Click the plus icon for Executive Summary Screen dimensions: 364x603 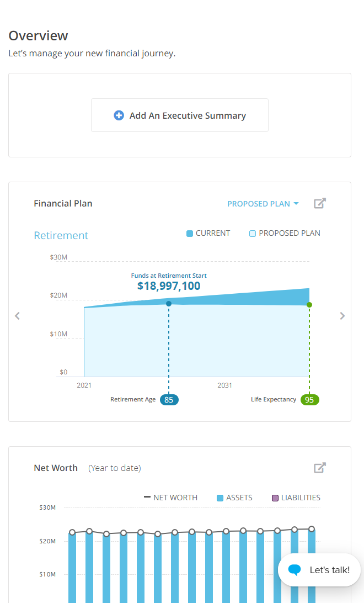coord(119,115)
